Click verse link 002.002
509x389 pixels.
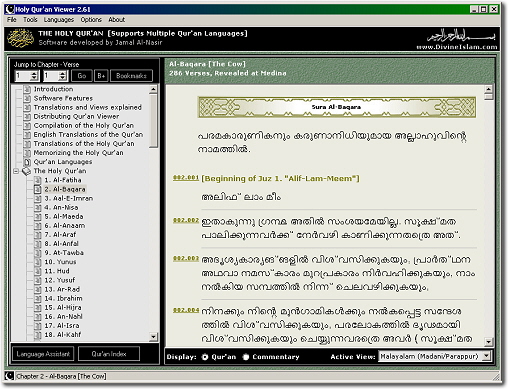tap(186, 220)
